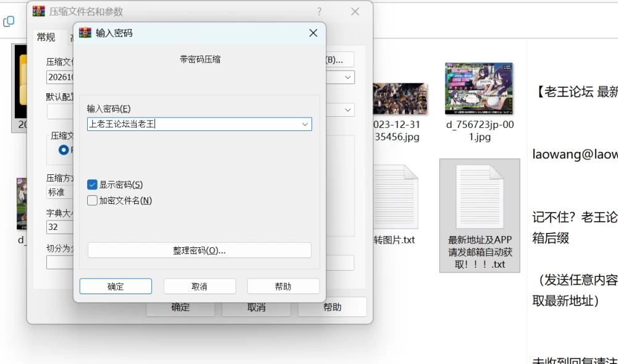Close the 输入密码 dialog

[x=313, y=33]
